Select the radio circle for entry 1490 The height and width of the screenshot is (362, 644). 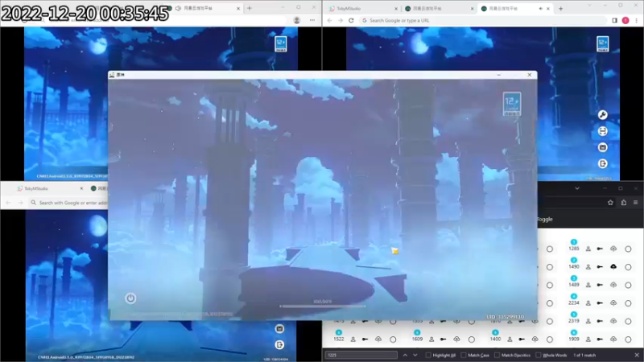pyautogui.click(x=628, y=267)
